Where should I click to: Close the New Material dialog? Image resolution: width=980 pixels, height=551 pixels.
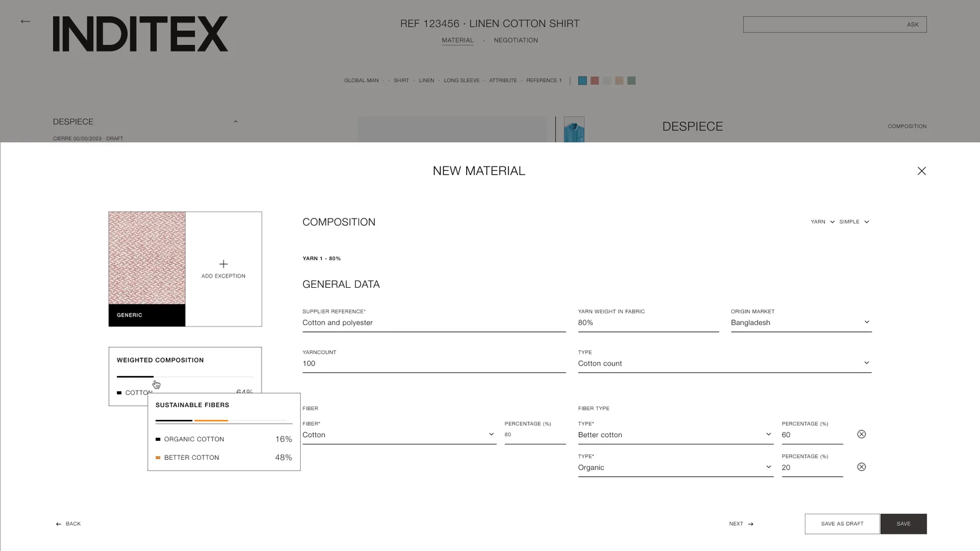pyautogui.click(x=921, y=171)
